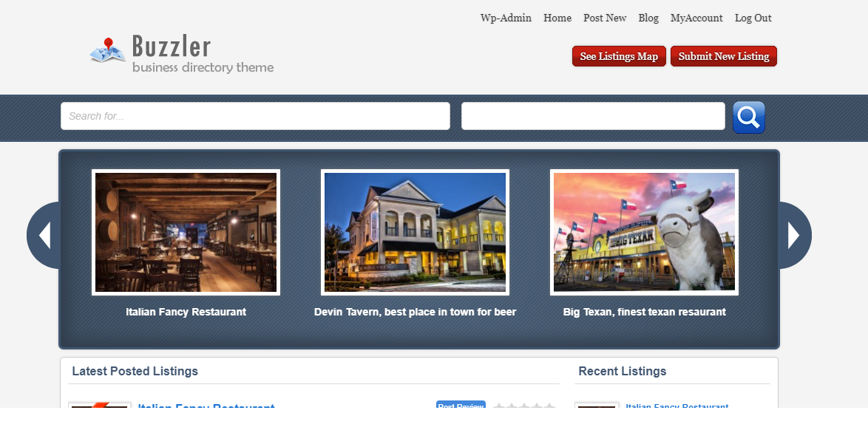Click Submit New Listing

tap(723, 55)
